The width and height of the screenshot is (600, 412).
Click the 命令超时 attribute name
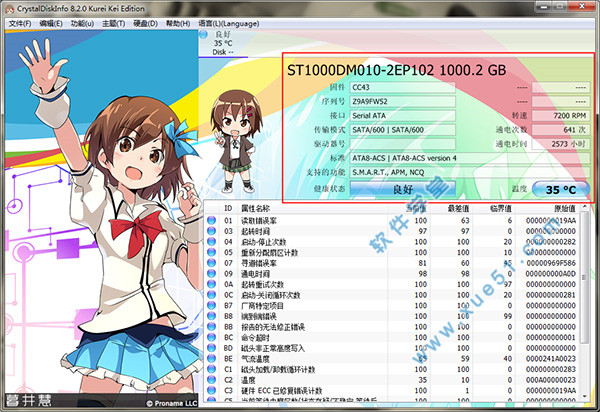point(255,337)
